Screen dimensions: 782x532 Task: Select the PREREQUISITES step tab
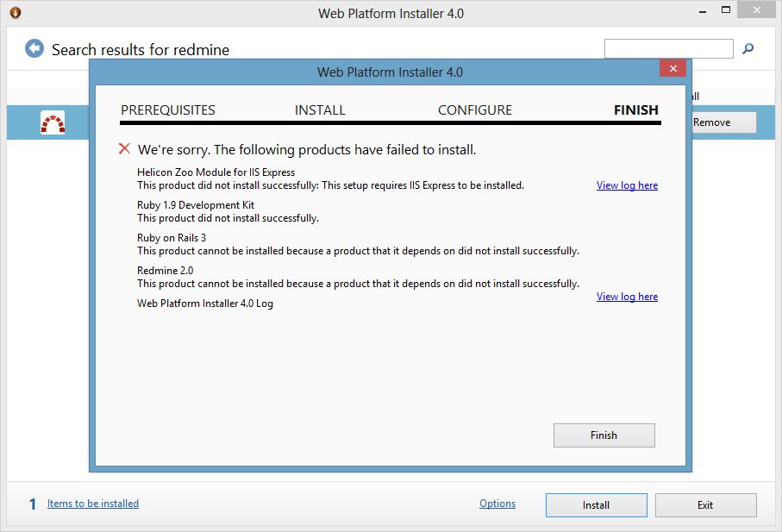(168, 110)
